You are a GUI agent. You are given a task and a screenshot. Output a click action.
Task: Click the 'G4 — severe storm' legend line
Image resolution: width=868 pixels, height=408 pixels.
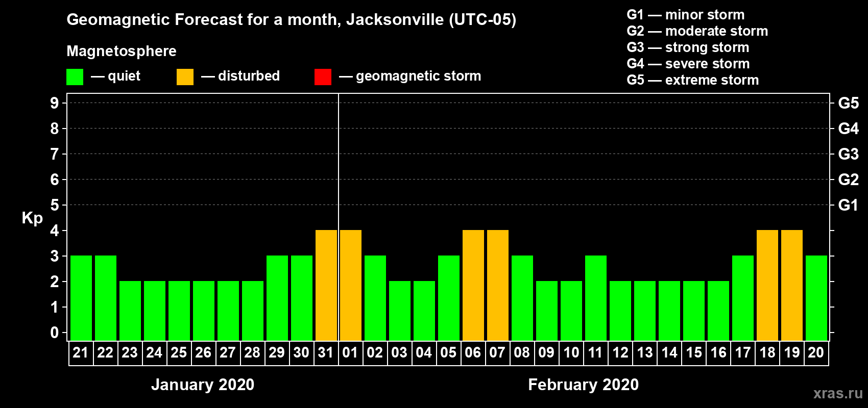(x=688, y=64)
